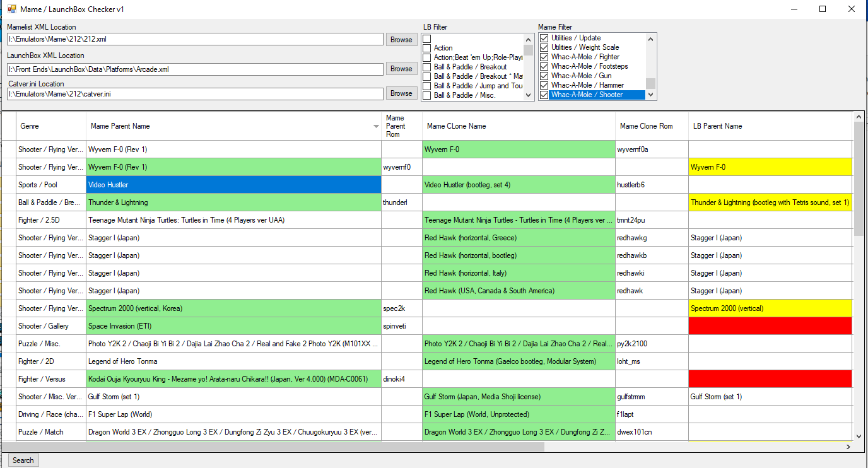
Task: Click sort arrow in Mame Parent Name header
Action: pos(377,126)
